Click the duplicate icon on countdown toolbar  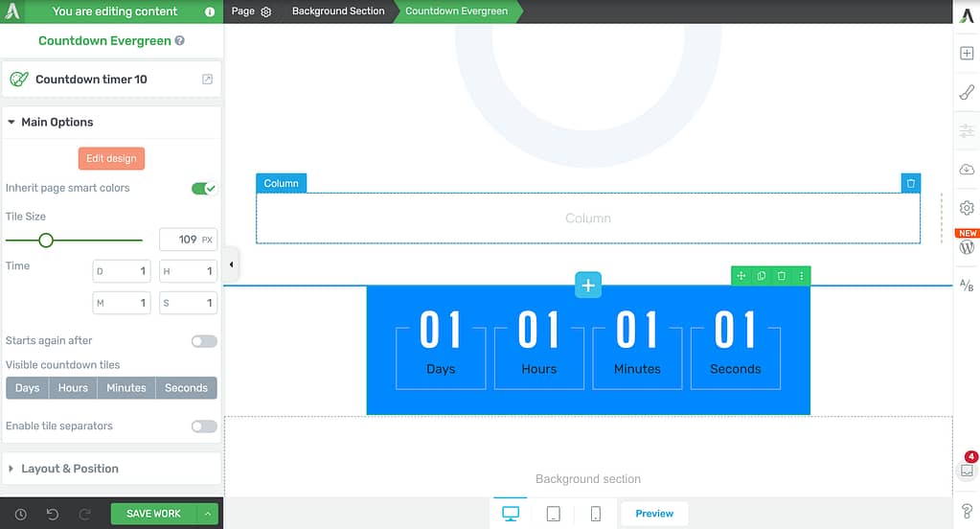click(x=762, y=276)
